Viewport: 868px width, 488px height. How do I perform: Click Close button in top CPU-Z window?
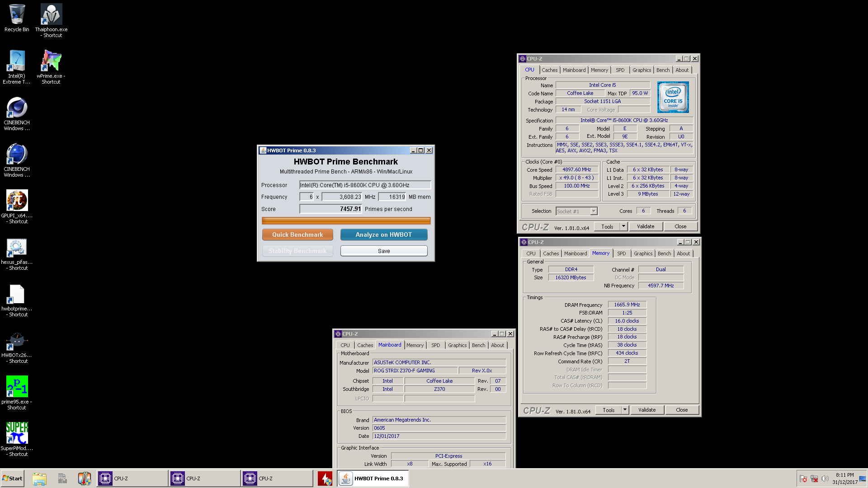point(680,226)
